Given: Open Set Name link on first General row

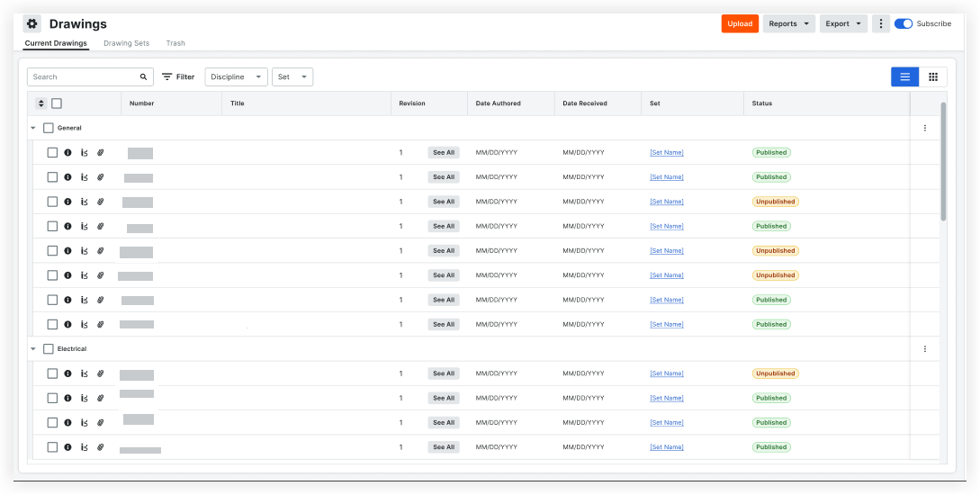Looking at the screenshot, I should click(x=667, y=152).
